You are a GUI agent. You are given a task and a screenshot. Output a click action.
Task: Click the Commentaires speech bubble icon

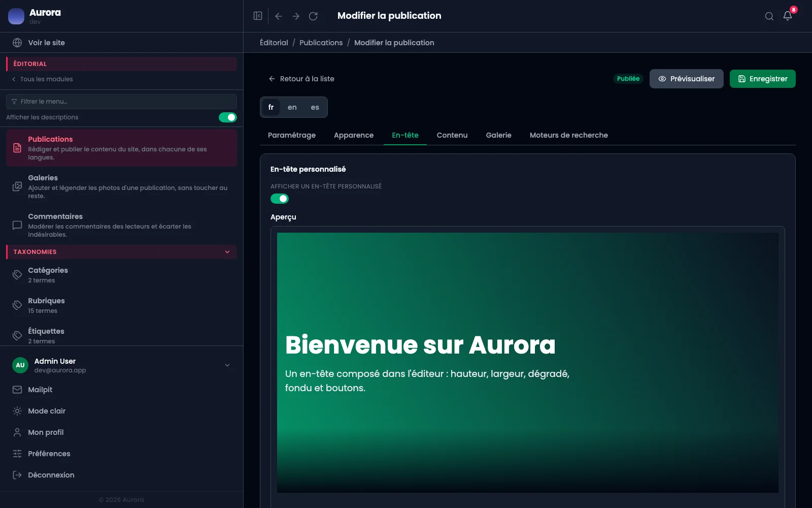click(x=17, y=225)
